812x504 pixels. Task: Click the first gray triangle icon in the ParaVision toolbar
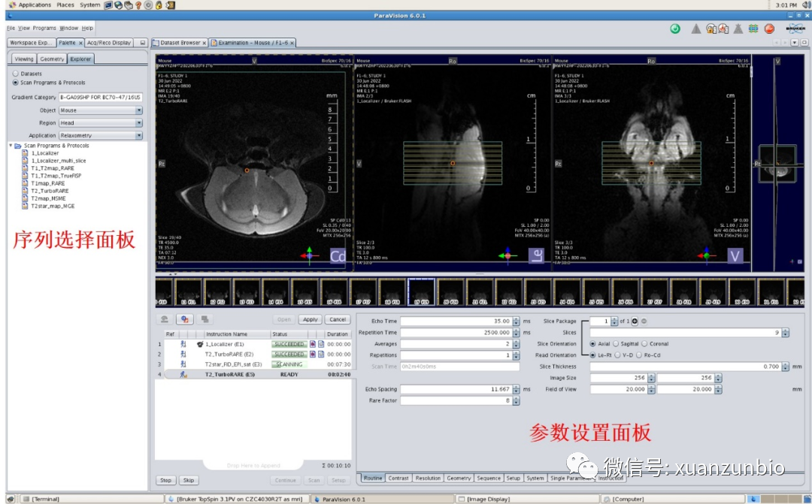pyautogui.click(x=696, y=29)
